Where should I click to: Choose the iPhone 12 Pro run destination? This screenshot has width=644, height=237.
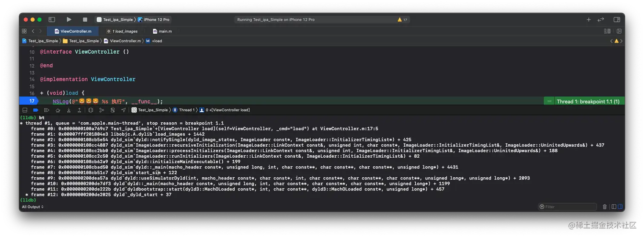pos(153,20)
